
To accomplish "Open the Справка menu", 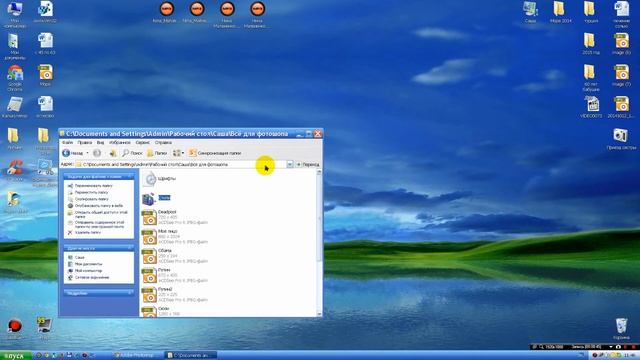I will point(163,142).
